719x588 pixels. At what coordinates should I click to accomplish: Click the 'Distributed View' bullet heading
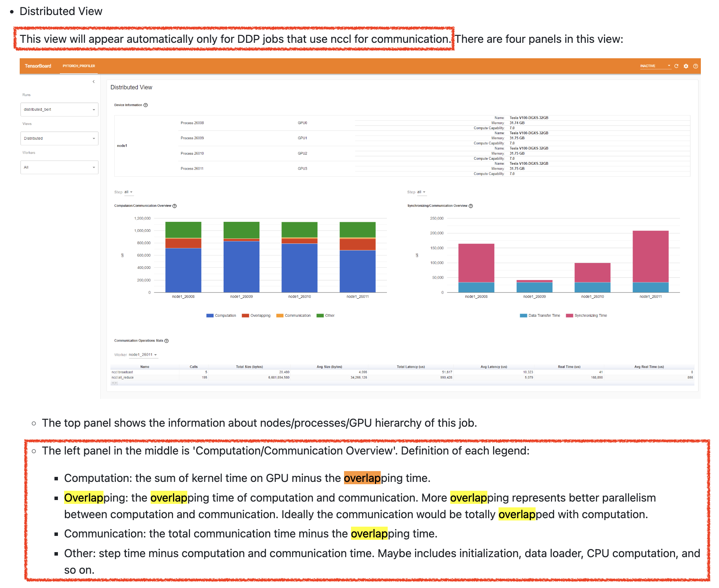[x=61, y=11]
